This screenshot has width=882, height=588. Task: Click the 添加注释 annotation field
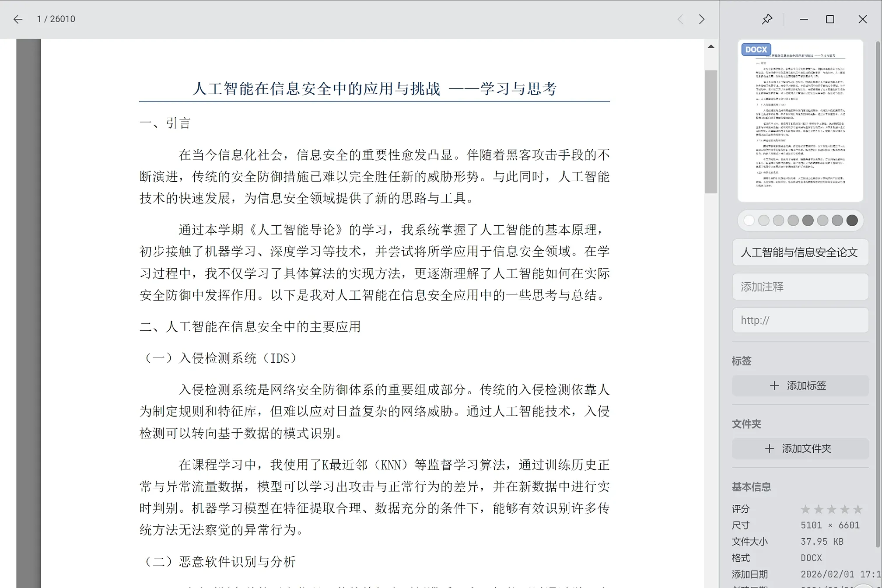pos(800,287)
